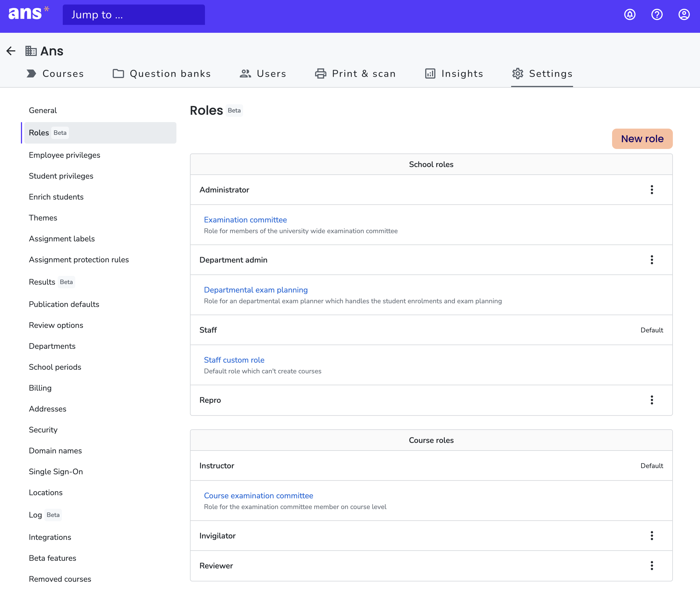Viewport: 700px width, 593px height.
Task: Select Beta features in sidebar
Action: [x=100, y=558]
